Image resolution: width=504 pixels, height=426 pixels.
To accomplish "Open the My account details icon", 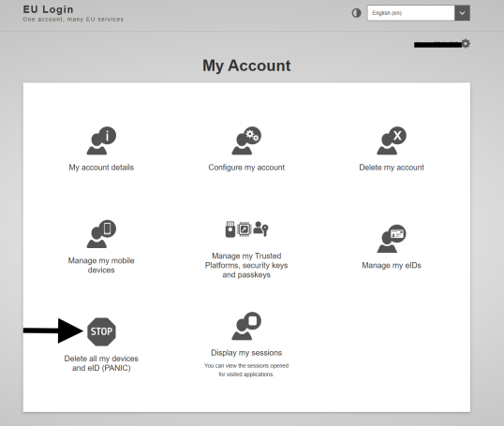I will 101,140.
